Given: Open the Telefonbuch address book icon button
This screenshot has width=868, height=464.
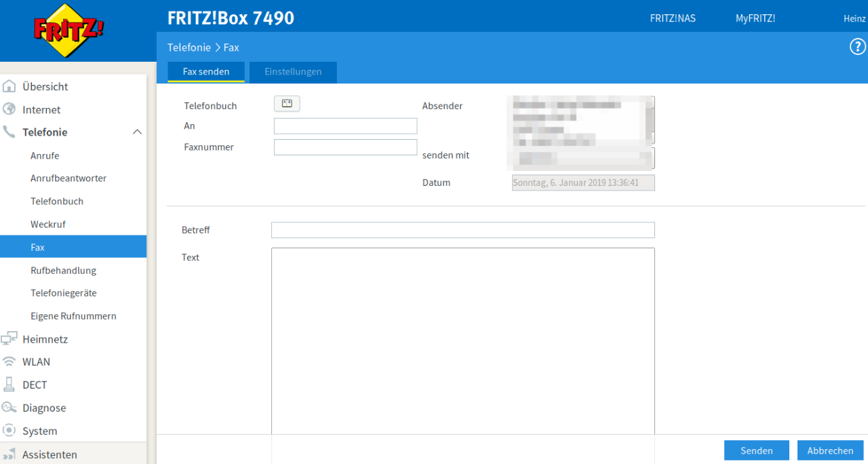Looking at the screenshot, I should tap(287, 103).
